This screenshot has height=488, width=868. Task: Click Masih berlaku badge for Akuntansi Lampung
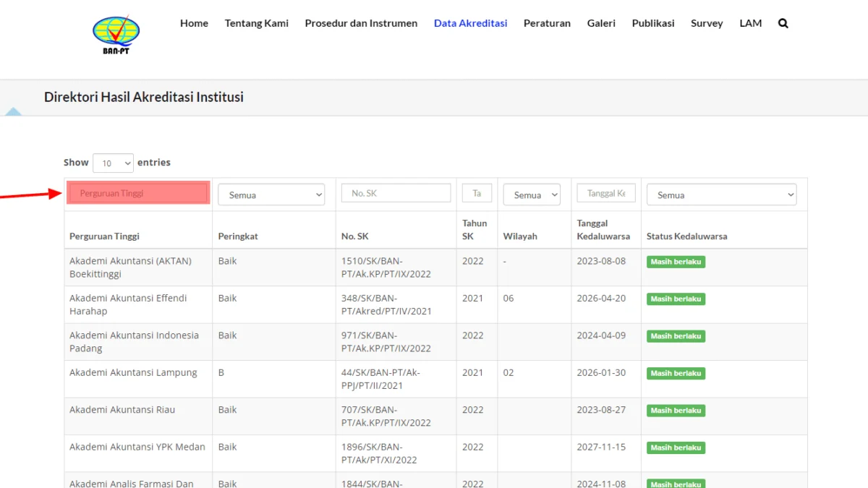click(x=676, y=373)
